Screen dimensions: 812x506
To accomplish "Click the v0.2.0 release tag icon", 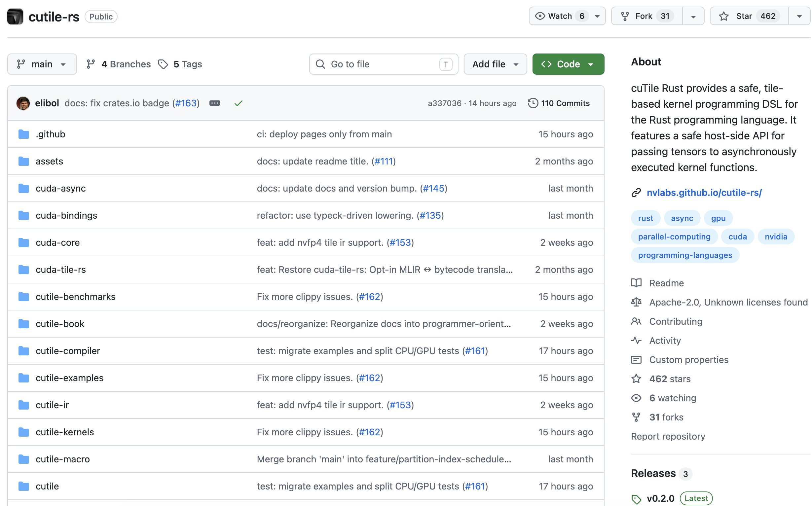I will click(636, 499).
